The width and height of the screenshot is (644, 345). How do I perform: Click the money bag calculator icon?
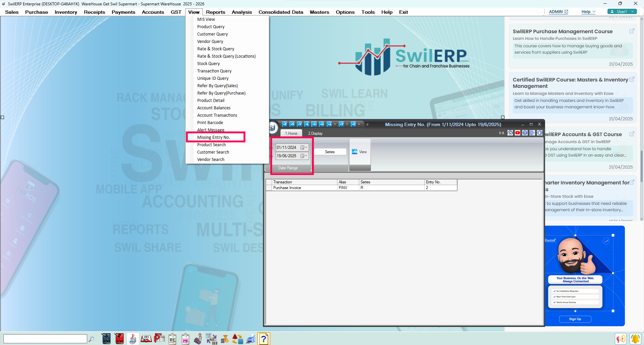[x=225, y=339]
